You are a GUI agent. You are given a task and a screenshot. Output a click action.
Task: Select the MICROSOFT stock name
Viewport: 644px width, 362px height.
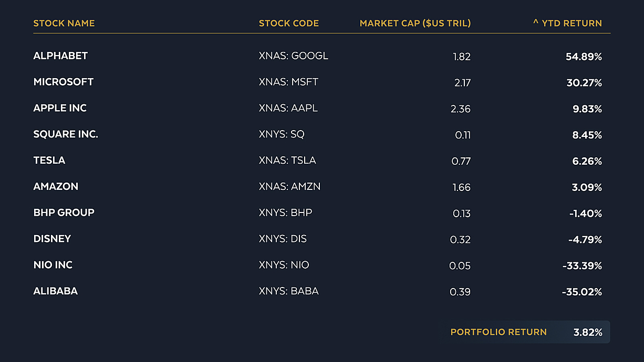[x=63, y=82]
